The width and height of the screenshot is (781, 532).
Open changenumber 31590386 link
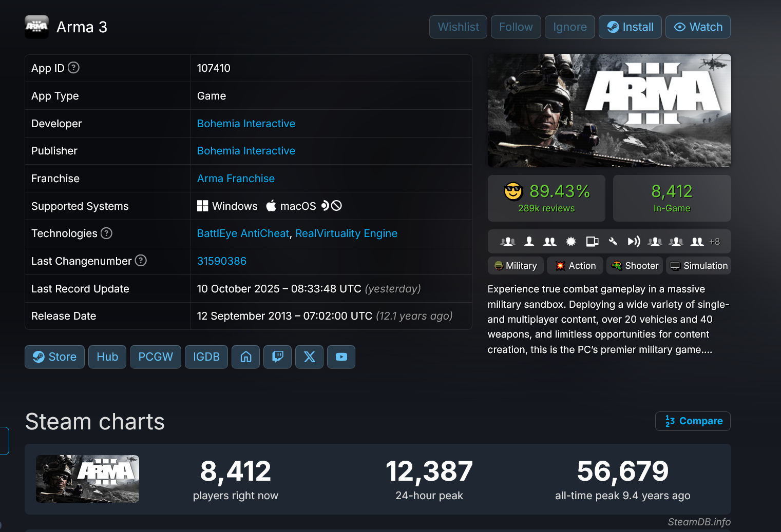click(222, 261)
